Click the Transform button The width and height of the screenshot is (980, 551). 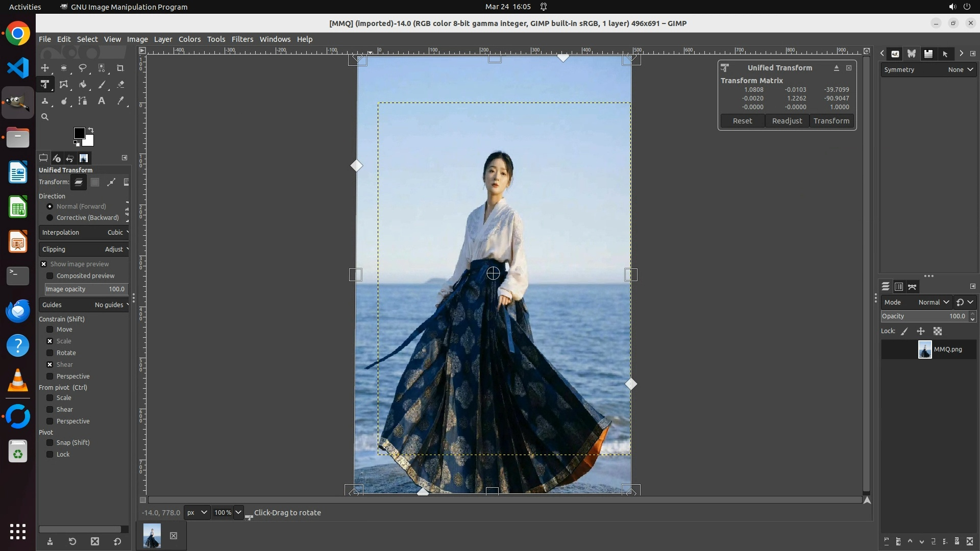(831, 121)
